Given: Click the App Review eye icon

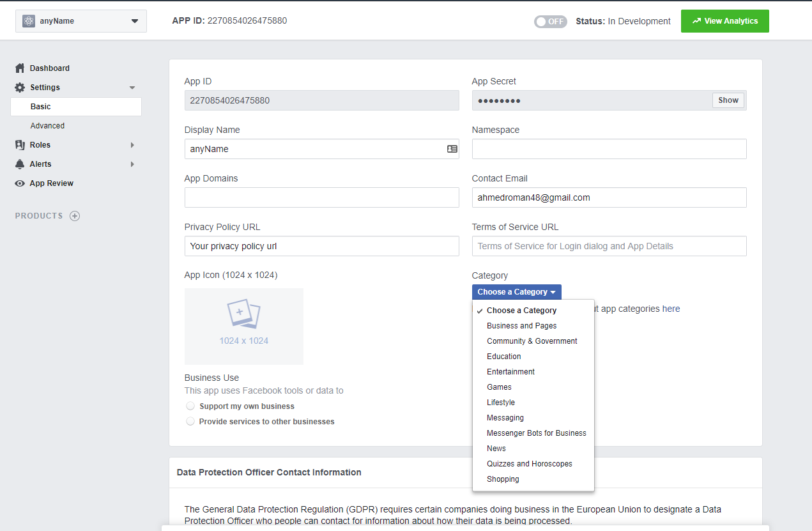Looking at the screenshot, I should 20,183.
